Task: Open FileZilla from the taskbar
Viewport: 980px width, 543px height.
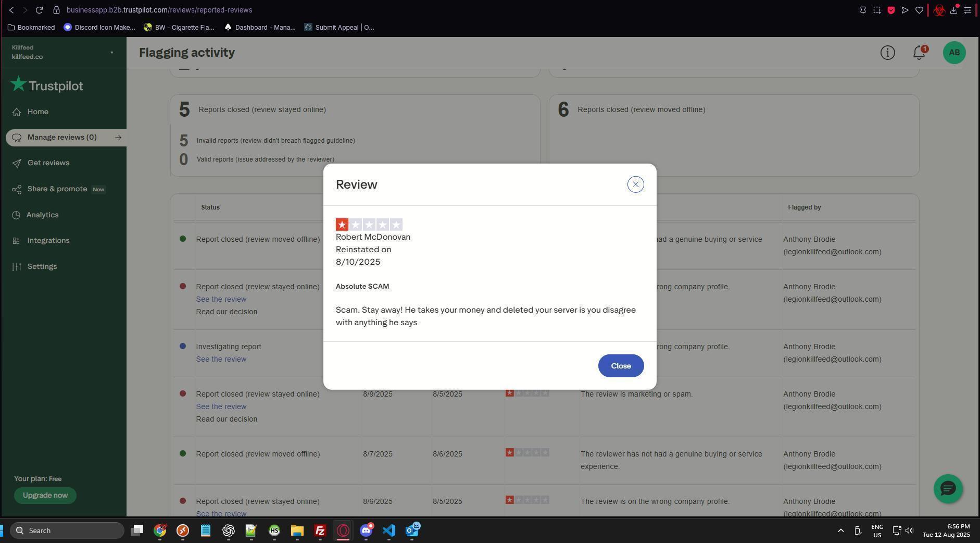Action: point(320,530)
